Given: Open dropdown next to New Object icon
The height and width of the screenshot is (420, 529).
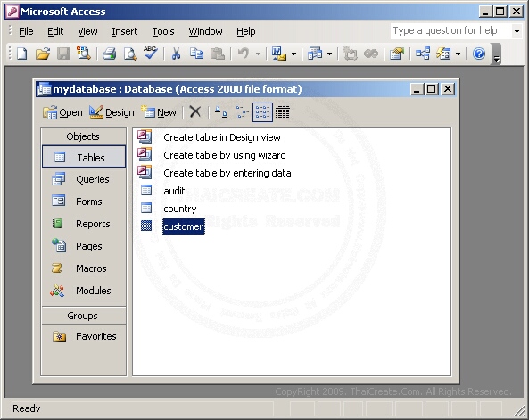Looking at the screenshot, I should pos(458,54).
